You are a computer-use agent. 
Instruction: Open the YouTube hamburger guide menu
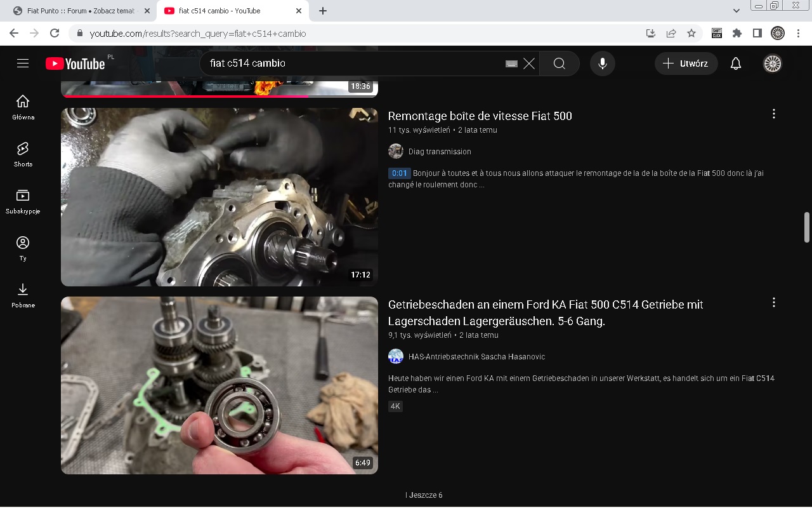[23, 63]
